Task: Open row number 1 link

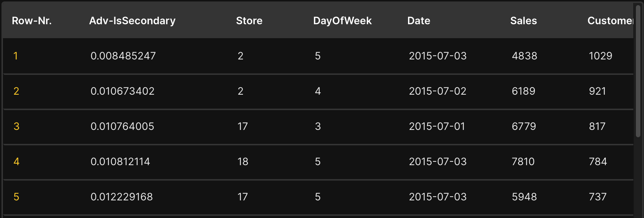Action: point(15,56)
